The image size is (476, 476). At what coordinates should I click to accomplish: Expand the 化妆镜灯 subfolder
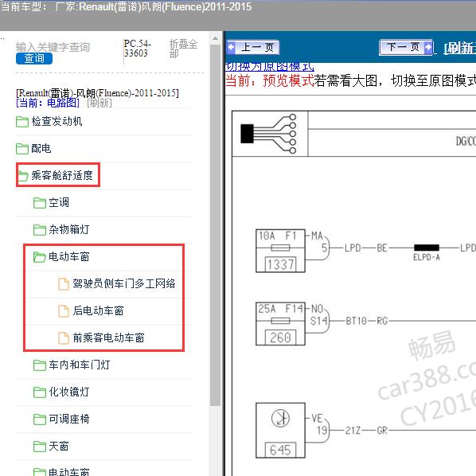pos(69,392)
